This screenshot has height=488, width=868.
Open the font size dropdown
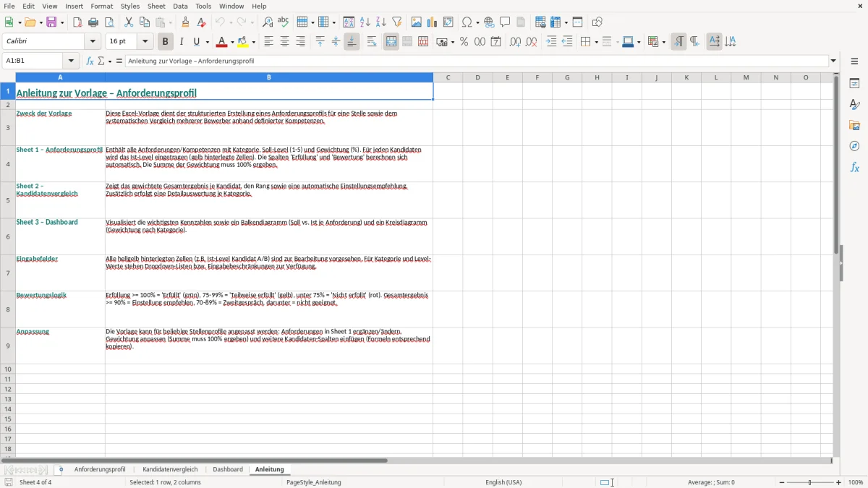[x=145, y=42]
